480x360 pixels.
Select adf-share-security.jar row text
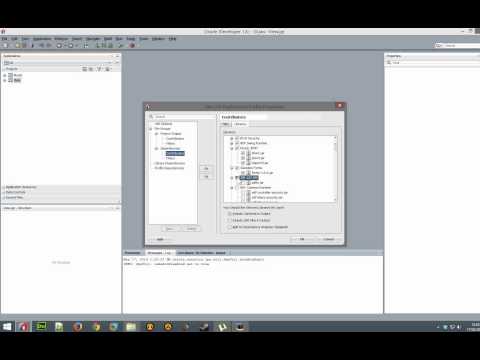tap(267, 198)
